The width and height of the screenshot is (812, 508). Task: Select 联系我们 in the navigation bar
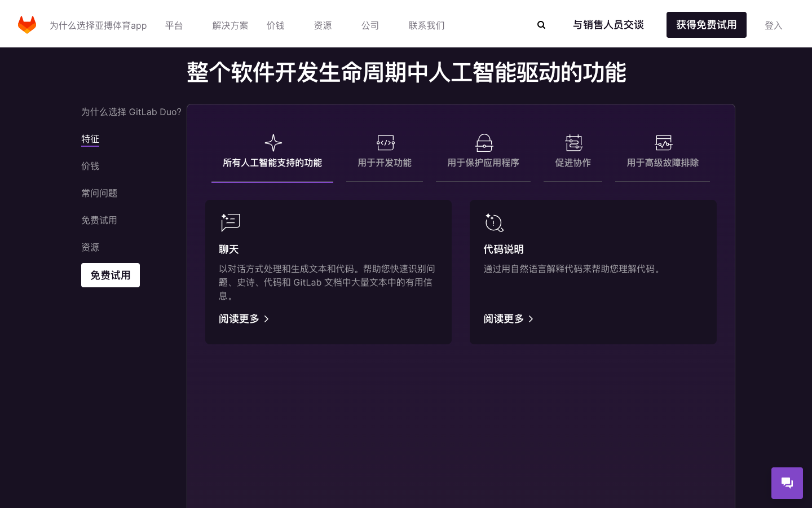click(426, 25)
